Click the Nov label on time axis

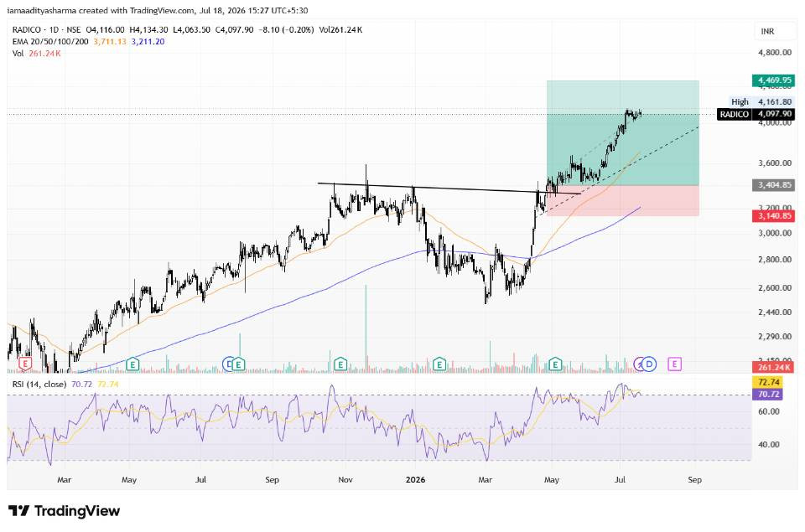point(345,480)
